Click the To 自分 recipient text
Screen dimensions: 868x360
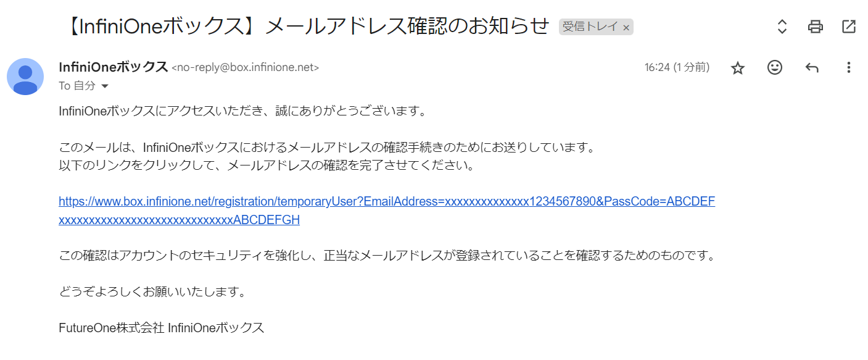point(77,86)
